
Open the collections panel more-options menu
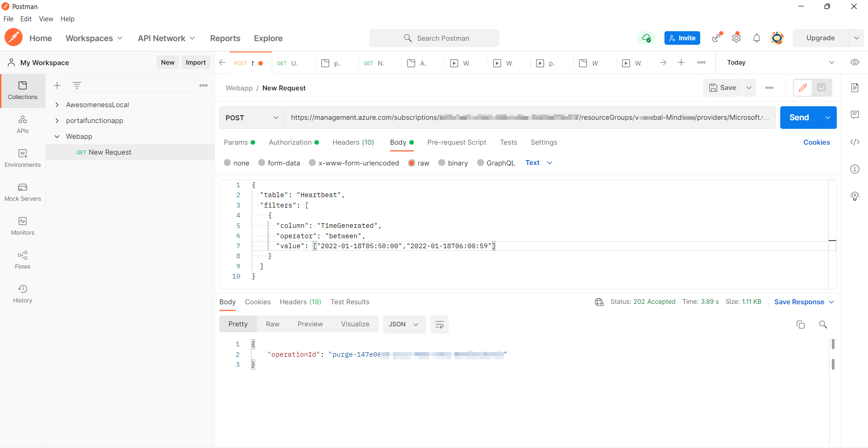[x=204, y=85]
